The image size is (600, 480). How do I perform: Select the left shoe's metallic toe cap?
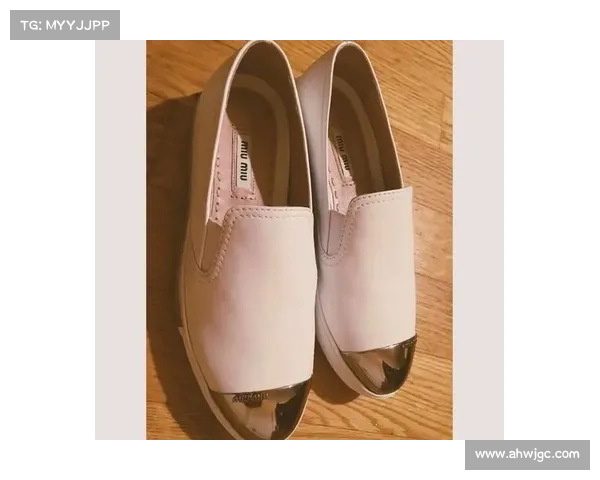point(258,410)
